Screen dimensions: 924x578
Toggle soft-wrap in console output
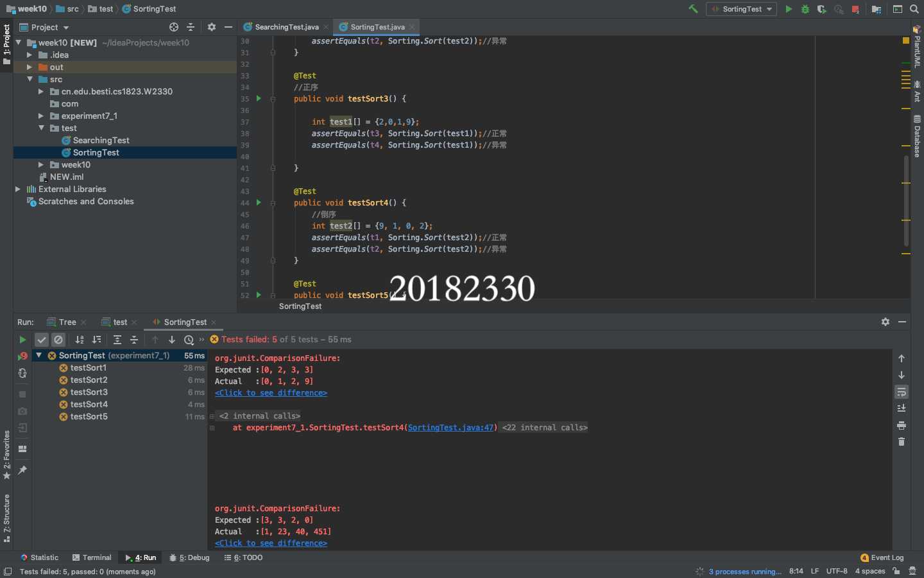point(902,392)
